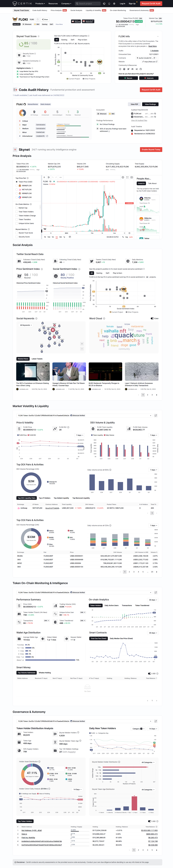Check the Total Token Holders checkbox
The width and height of the screenshot is (173, 868).
(17, 212)
